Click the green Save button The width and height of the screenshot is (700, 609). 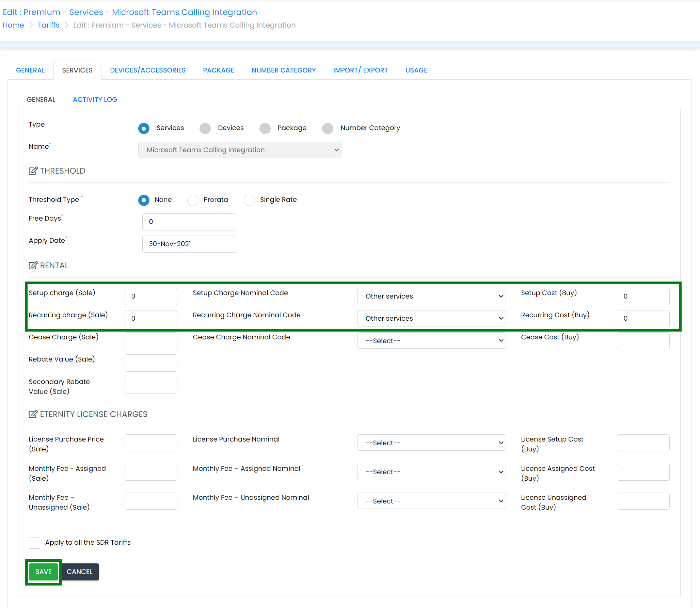(x=44, y=572)
